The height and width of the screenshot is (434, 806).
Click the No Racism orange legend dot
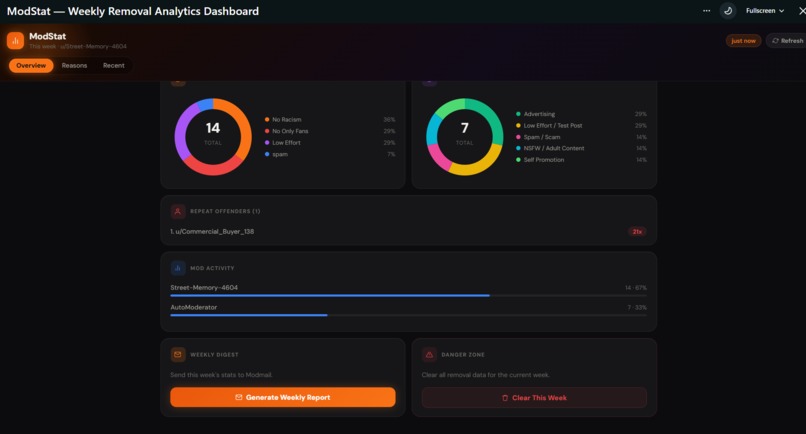267,119
